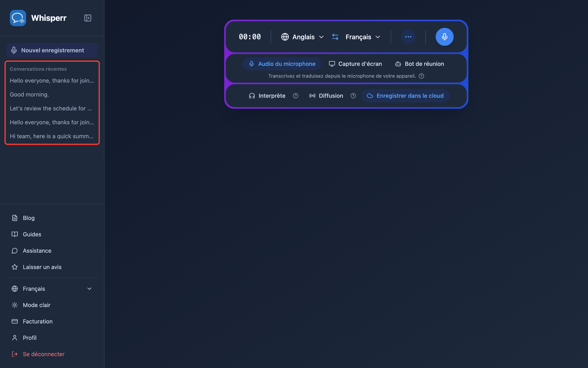
Task: Toggle the Diffusion mode
Action: (326, 96)
